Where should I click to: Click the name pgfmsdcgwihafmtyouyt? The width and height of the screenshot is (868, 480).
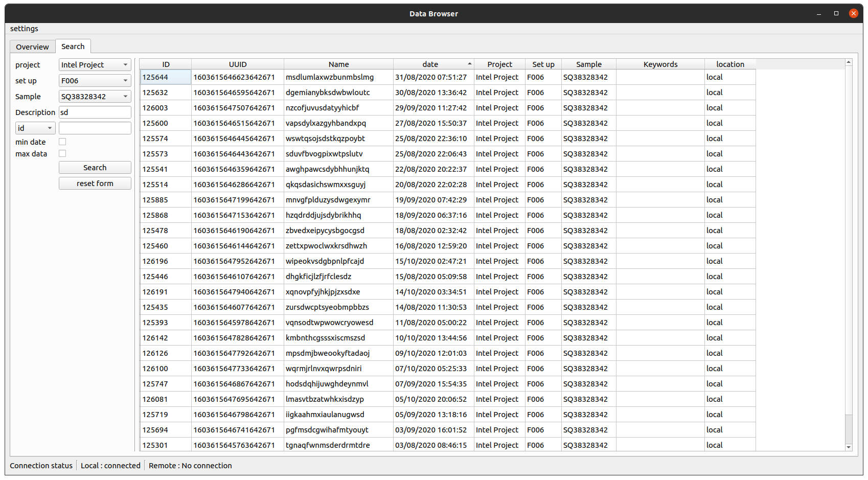[x=338, y=430]
